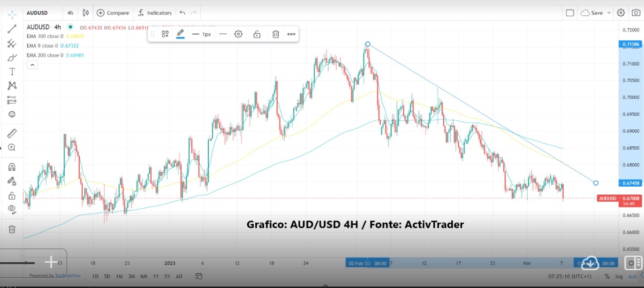Screen dimensions: 644x288
Task: Select the trend line drawing tool
Action: [x=12, y=29]
